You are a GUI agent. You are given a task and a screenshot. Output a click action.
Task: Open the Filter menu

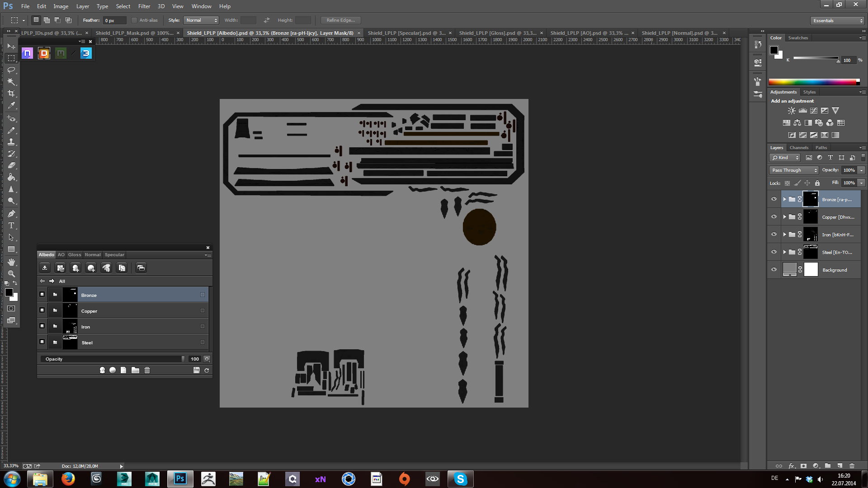click(144, 6)
